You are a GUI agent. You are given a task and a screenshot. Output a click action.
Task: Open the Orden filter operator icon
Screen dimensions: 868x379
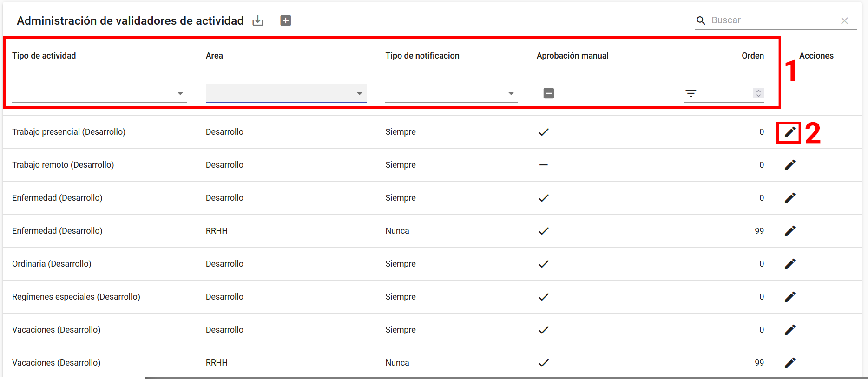pyautogui.click(x=691, y=93)
